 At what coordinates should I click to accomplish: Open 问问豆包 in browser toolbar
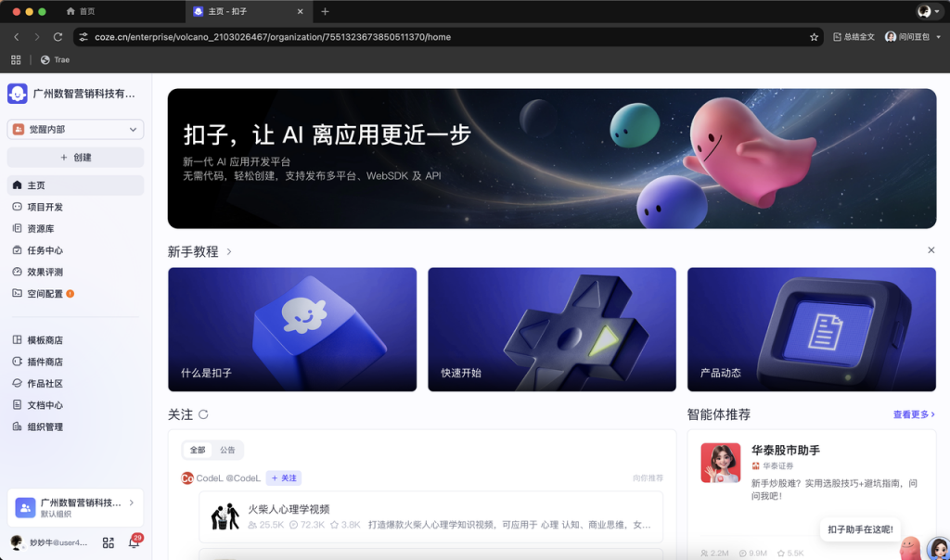coord(916,36)
